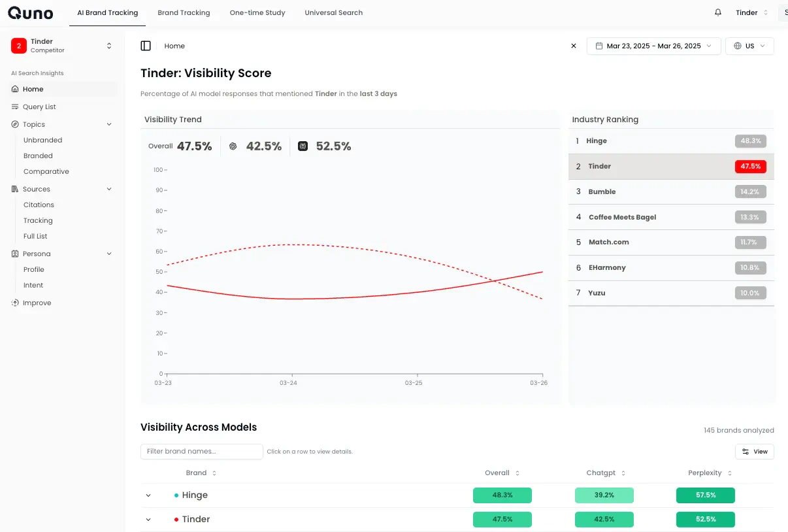Click the filter brand names field

[202, 452]
